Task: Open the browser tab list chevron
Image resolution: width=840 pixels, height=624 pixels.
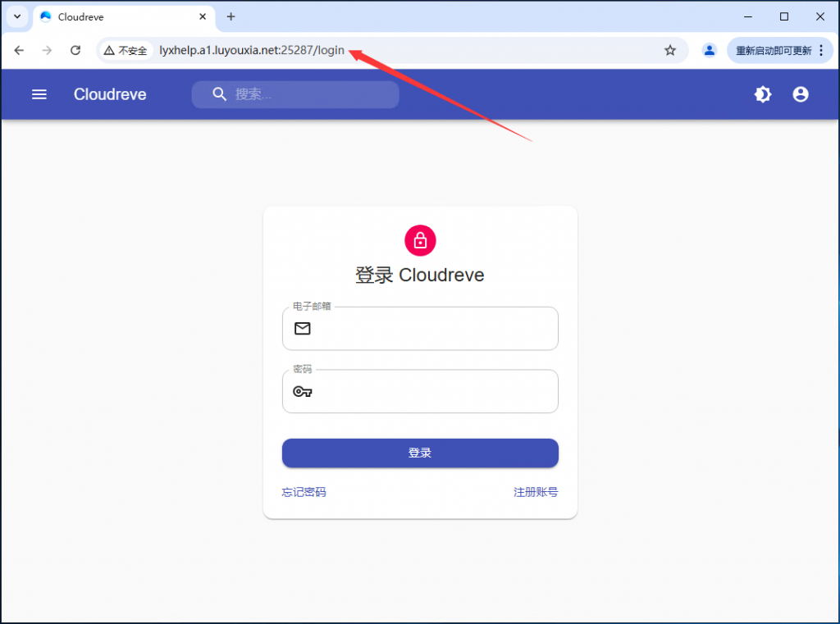Action: click(x=16, y=16)
